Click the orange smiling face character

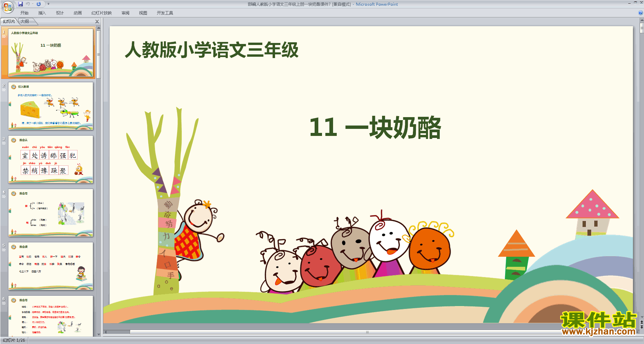tap(429, 248)
